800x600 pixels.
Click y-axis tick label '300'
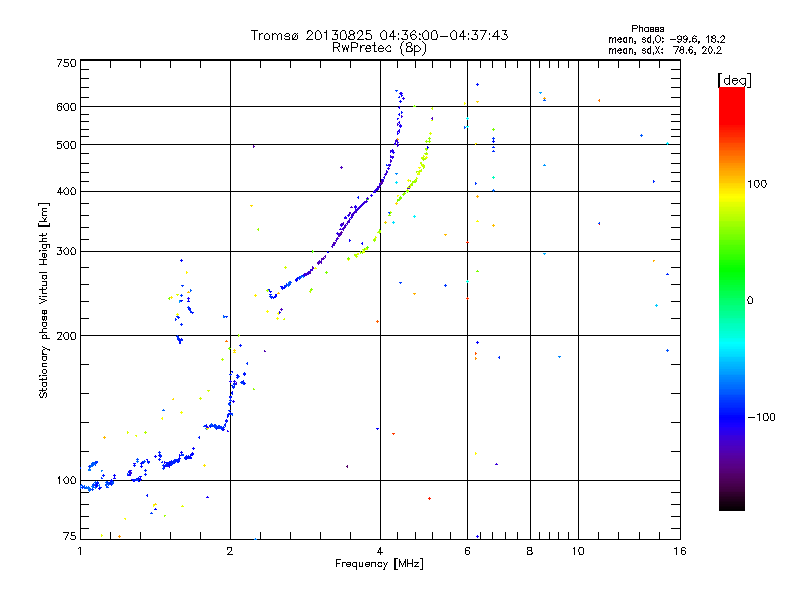click(x=66, y=251)
